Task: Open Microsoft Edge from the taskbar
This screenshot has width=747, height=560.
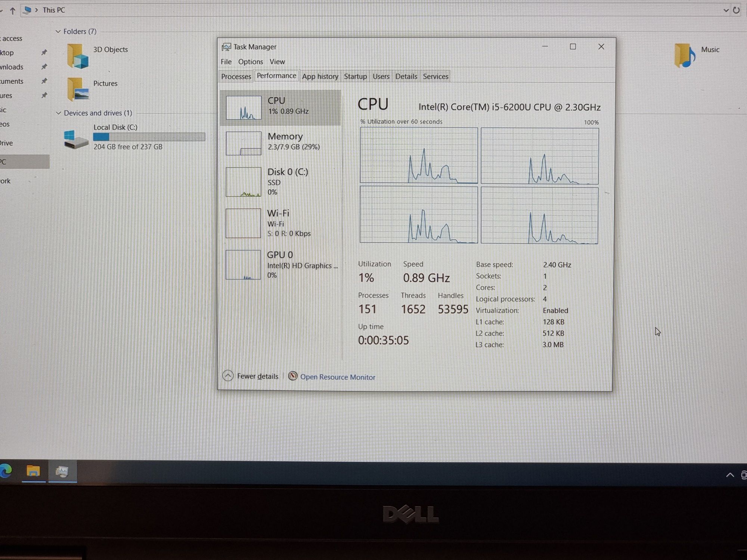Action: pos(6,471)
